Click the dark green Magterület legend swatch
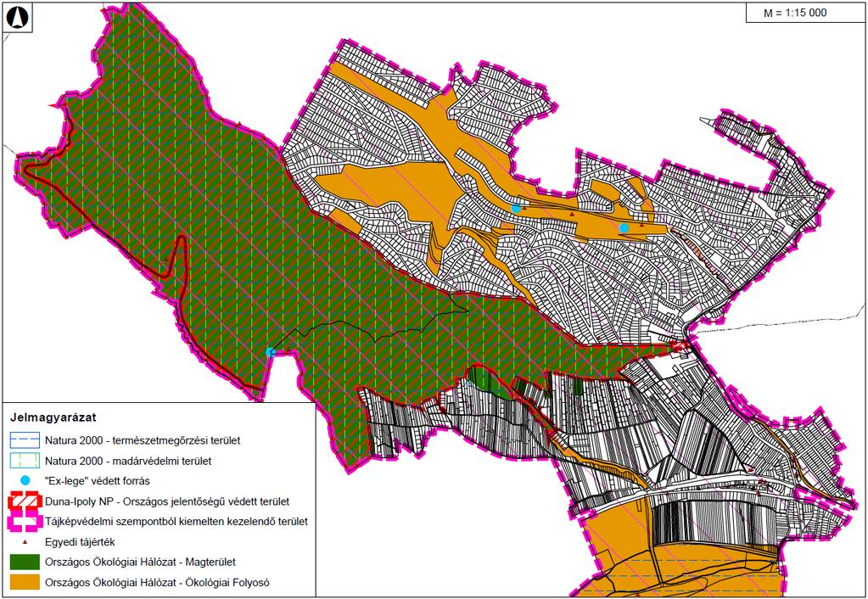 click(25, 562)
